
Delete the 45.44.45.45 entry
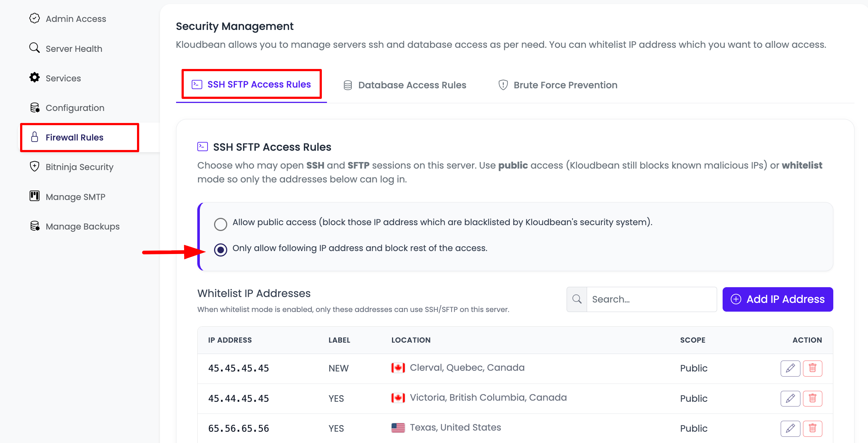pos(812,398)
